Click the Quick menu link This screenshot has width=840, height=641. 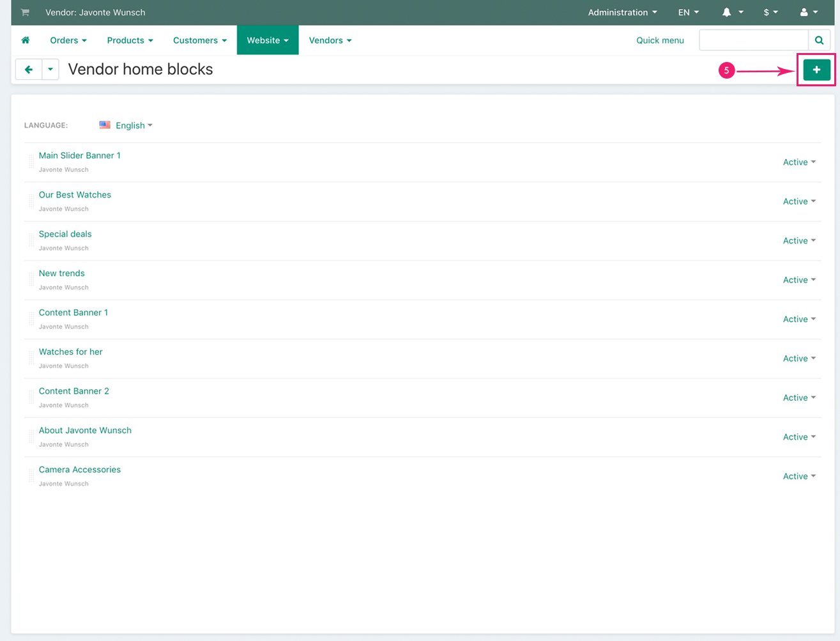point(660,40)
